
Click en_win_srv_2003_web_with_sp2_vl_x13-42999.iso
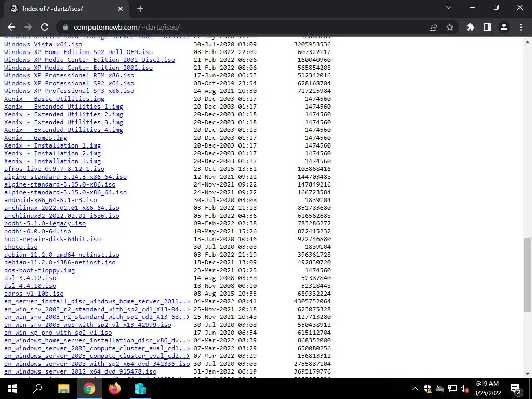(x=87, y=325)
